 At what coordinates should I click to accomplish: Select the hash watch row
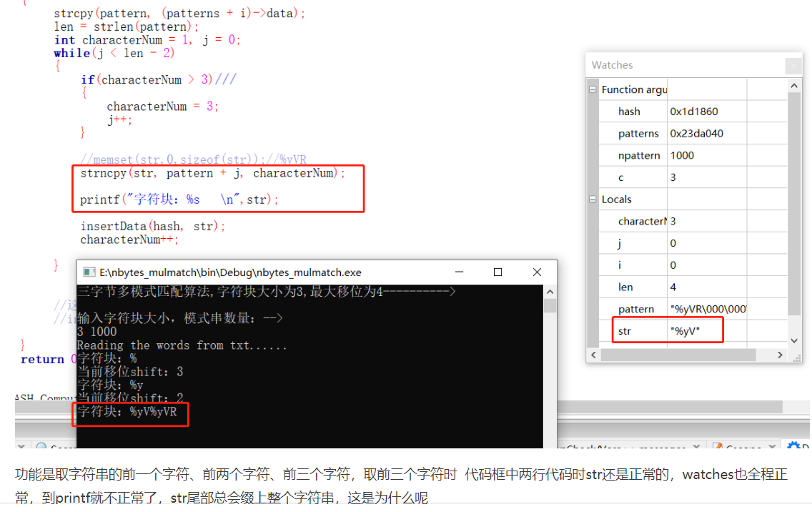coord(693,112)
